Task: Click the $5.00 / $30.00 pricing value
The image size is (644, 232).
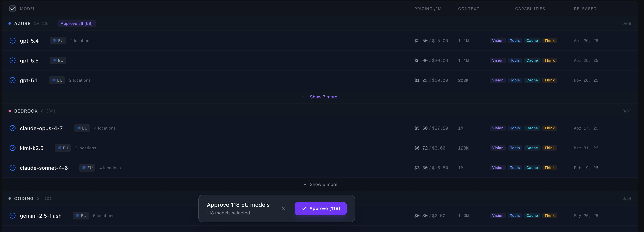Action: 431,60
